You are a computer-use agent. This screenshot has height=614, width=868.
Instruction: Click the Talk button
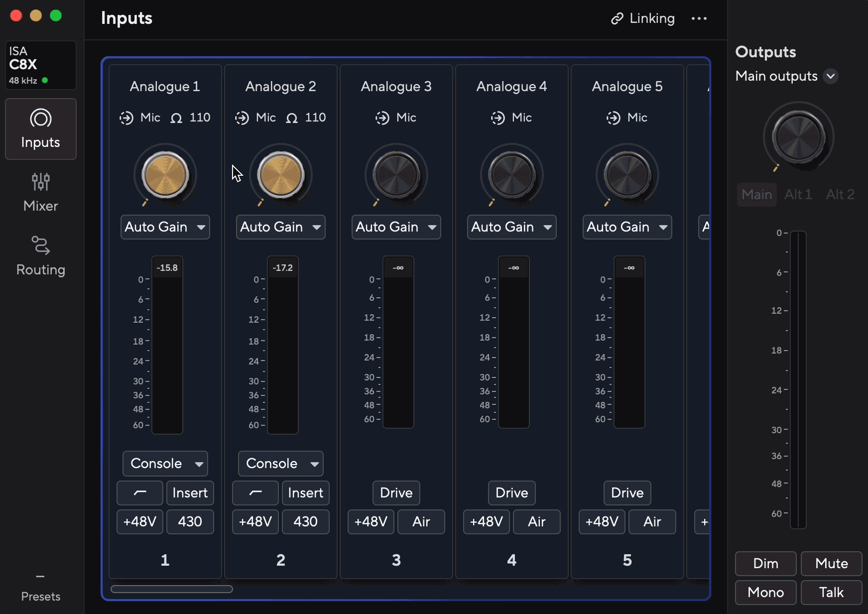832,593
